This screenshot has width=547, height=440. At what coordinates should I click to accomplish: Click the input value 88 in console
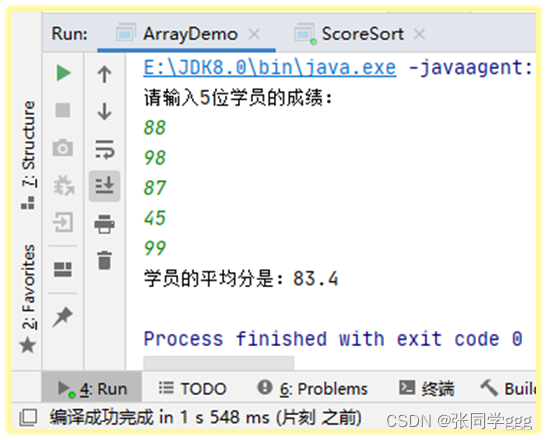[x=155, y=128]
